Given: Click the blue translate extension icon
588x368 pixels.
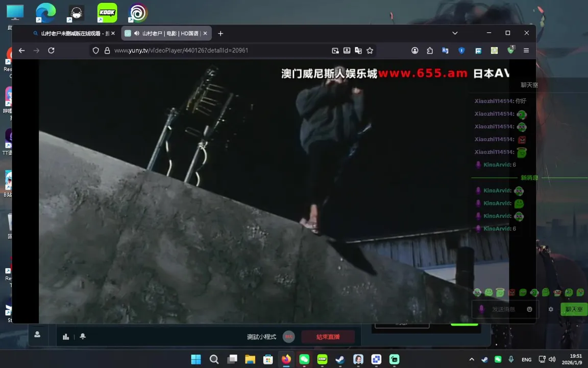Looking at the screenshot, I should point(445,50).
